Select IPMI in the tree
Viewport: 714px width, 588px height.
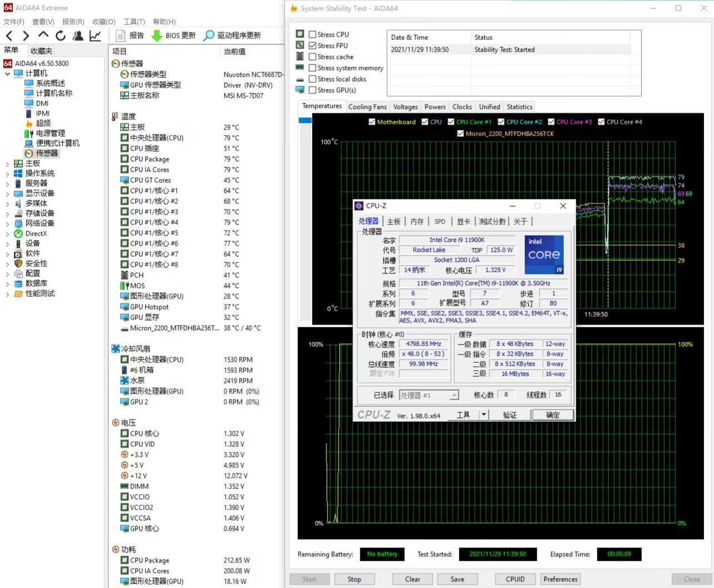click(x=43, y=113)
